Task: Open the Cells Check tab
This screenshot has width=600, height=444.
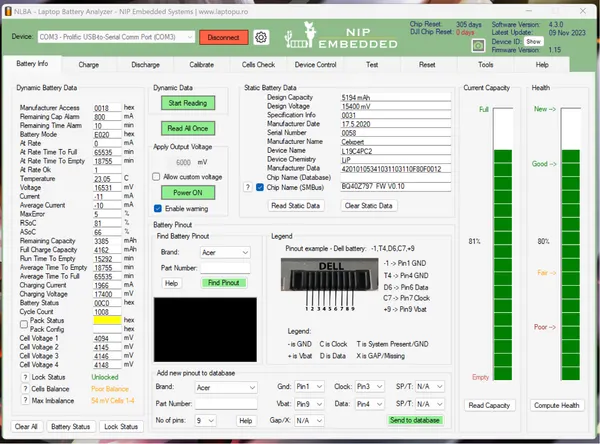Action: pyautogui.click(x=258, y=64)
